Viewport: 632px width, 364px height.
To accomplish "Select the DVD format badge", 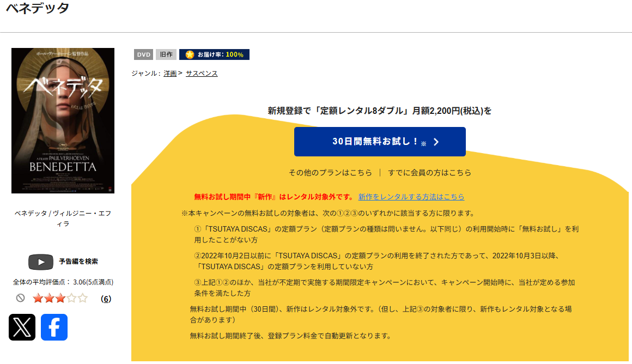I will [143, 54].
